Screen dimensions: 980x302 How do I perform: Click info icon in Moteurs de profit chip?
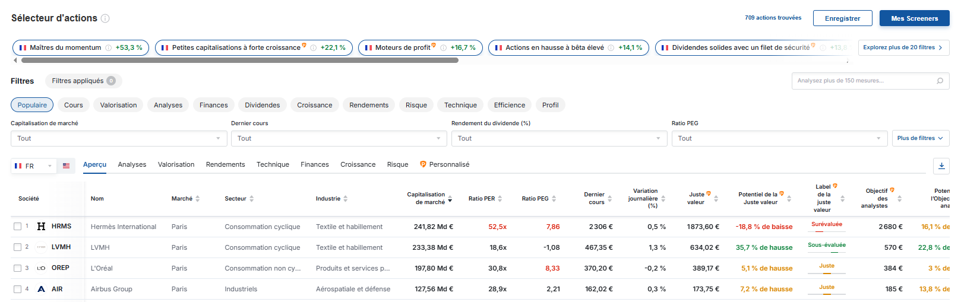tap(443, 48)
